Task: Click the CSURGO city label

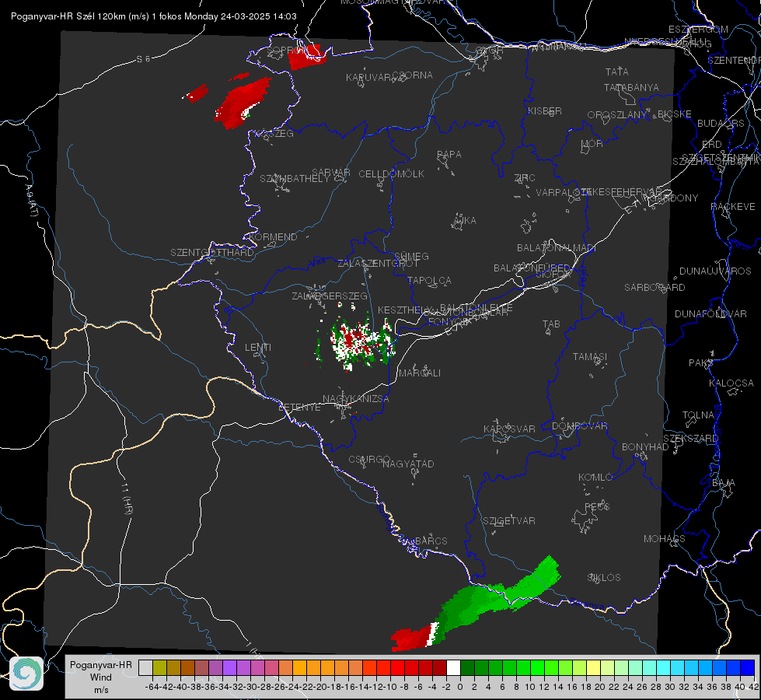Action: (370, 460)
